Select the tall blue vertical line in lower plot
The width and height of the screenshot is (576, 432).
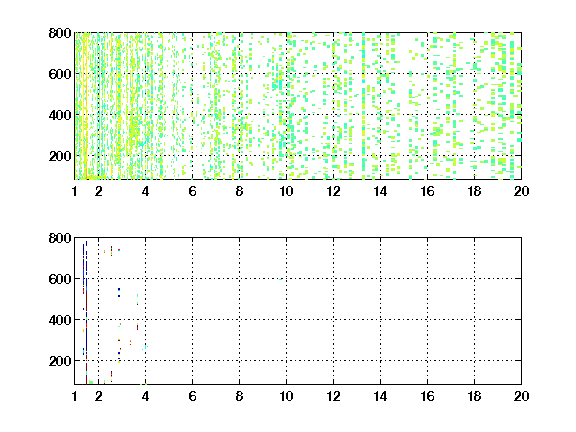coord(86,298)
